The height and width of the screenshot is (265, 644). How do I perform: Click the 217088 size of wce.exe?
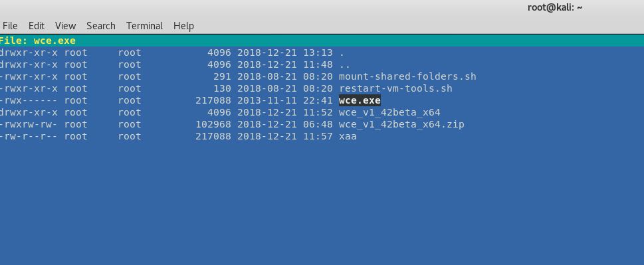tap(213, 100)
